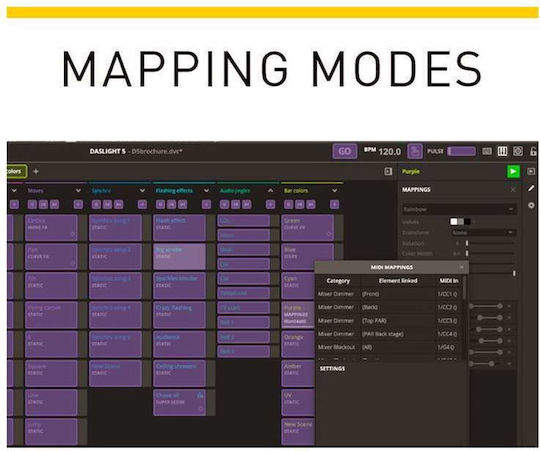Close the MIDI MAPPINGS window
540x451 pixels.
tap(461, 267)
